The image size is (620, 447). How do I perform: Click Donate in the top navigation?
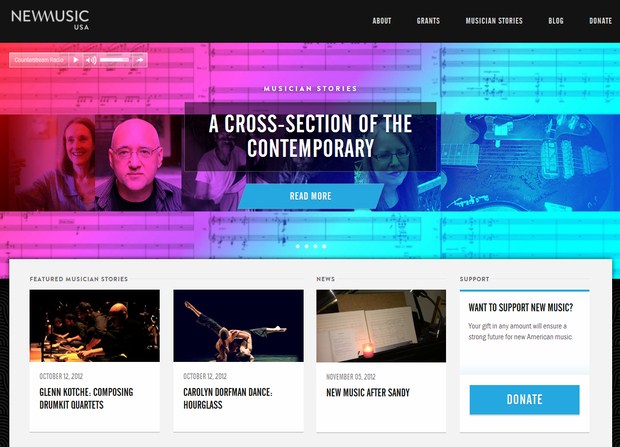[600, 21]
